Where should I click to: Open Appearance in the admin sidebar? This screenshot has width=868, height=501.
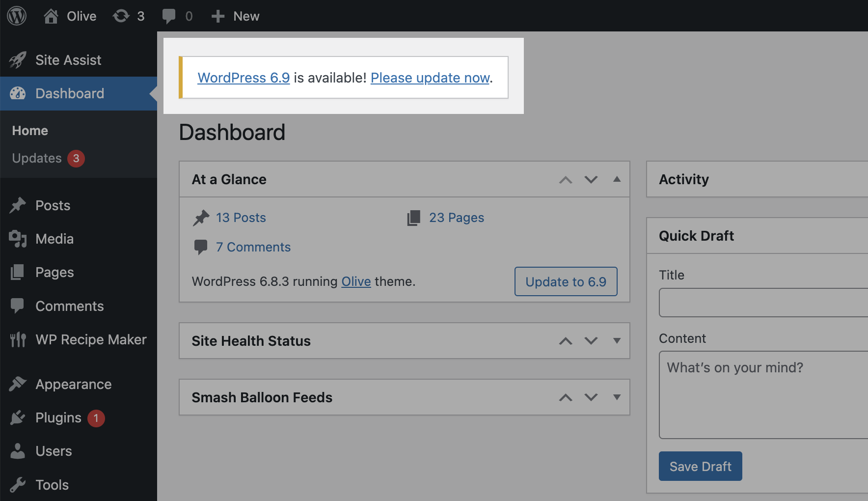(79, 384)
